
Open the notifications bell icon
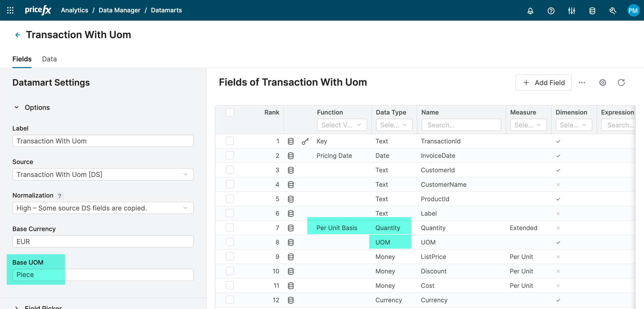click(x=530, y=11)
